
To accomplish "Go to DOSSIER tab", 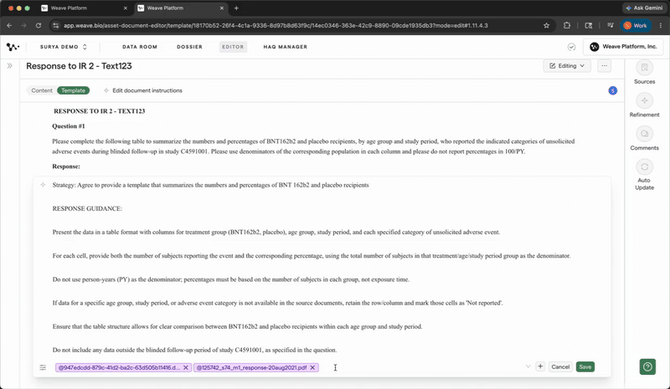I will [x=190, y=47].
